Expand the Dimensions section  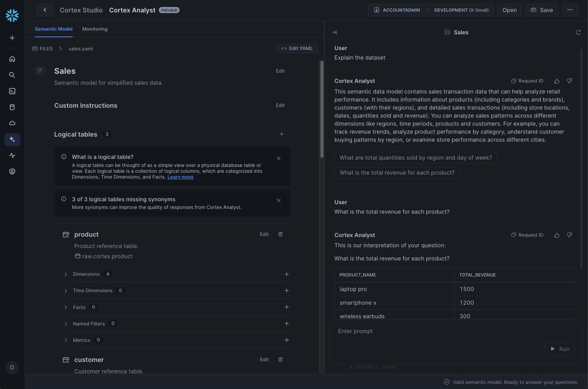click(66, 274)
